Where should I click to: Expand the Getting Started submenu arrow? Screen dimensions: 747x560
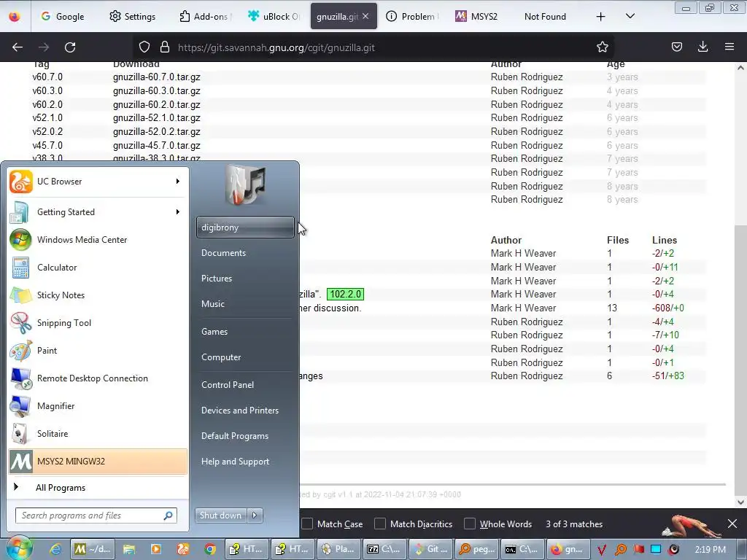click(178, 212)
